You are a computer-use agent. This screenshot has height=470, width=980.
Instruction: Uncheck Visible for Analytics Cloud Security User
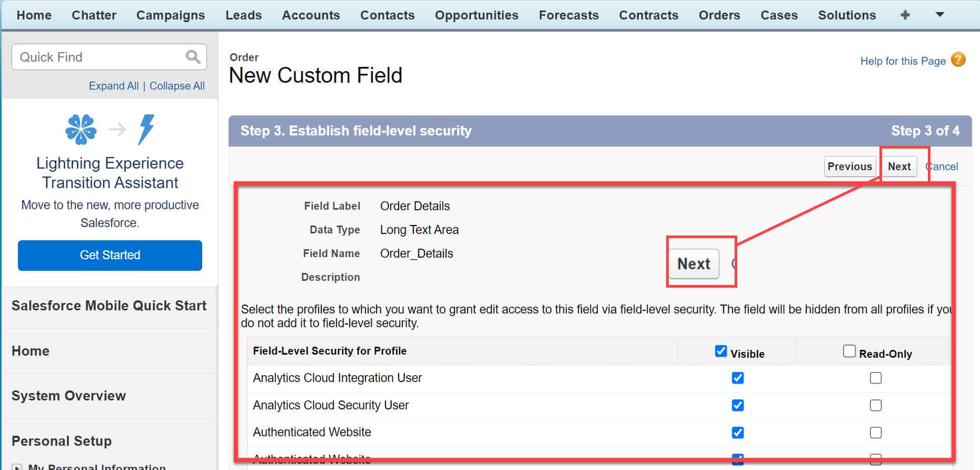pyautogui.click(x=738, y=405)
